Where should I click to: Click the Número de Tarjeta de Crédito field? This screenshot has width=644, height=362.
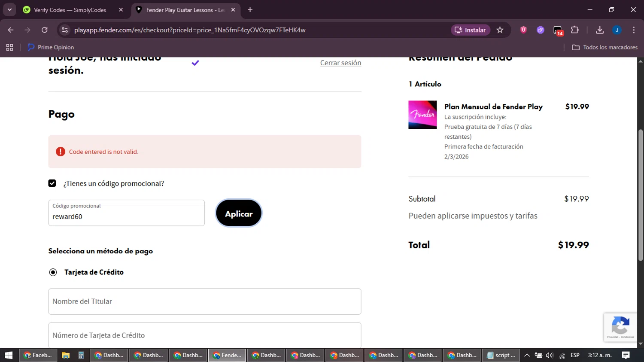205,335
